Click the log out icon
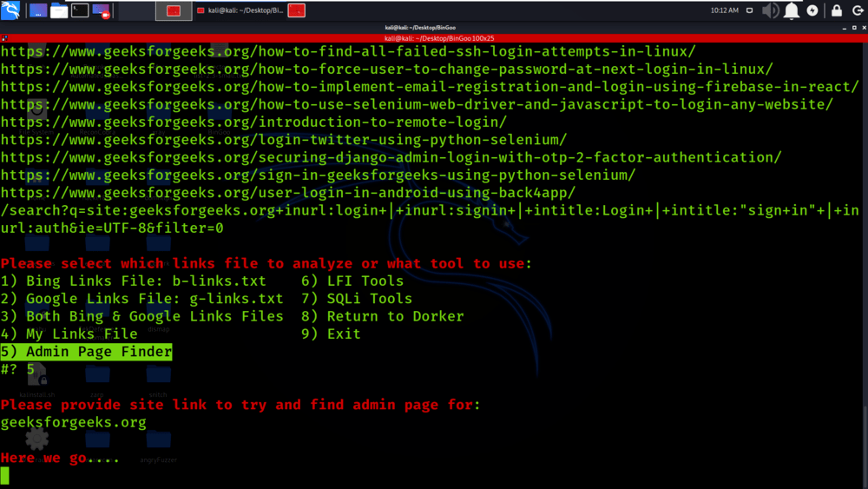The image size is (868, 489). point(858,10)
